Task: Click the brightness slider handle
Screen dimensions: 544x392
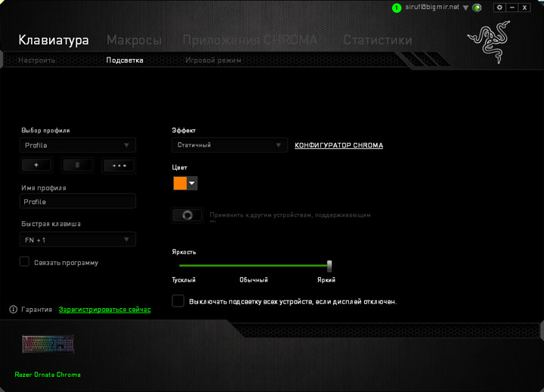Action: coord(329,266)
